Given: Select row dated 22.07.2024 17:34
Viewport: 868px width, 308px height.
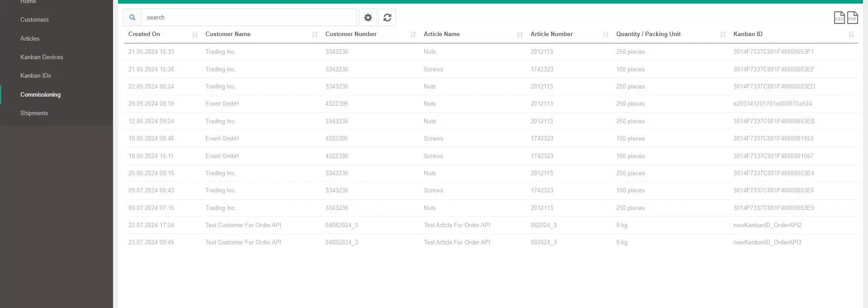Looking at the screenshot, I should (x=491, y=225).
